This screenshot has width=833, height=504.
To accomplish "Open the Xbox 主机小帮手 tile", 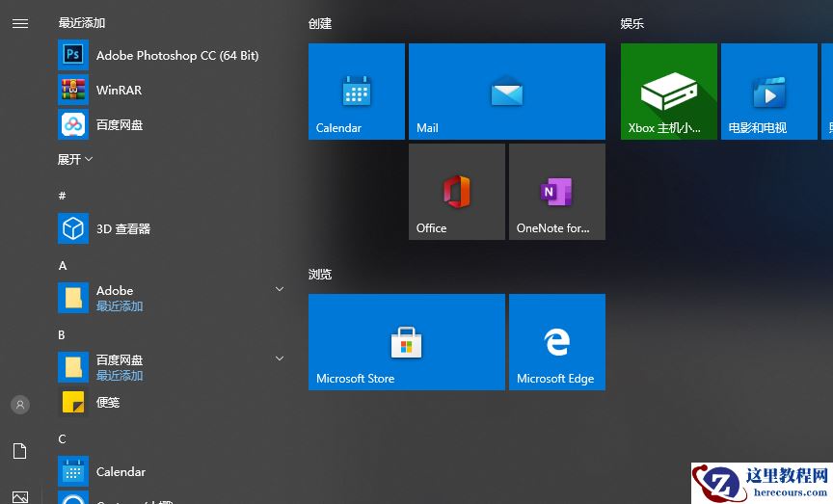I will click(x=669, y=92).
